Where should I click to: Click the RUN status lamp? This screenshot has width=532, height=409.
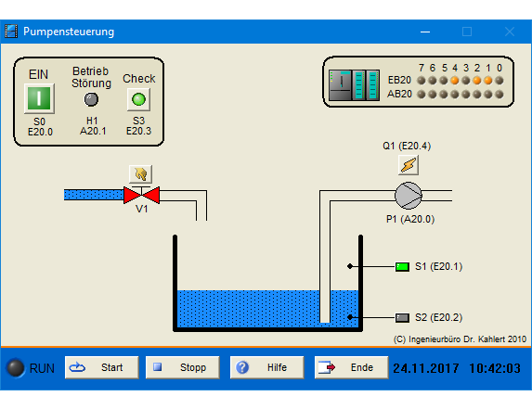pyautogui.click(x=16, y=367)
